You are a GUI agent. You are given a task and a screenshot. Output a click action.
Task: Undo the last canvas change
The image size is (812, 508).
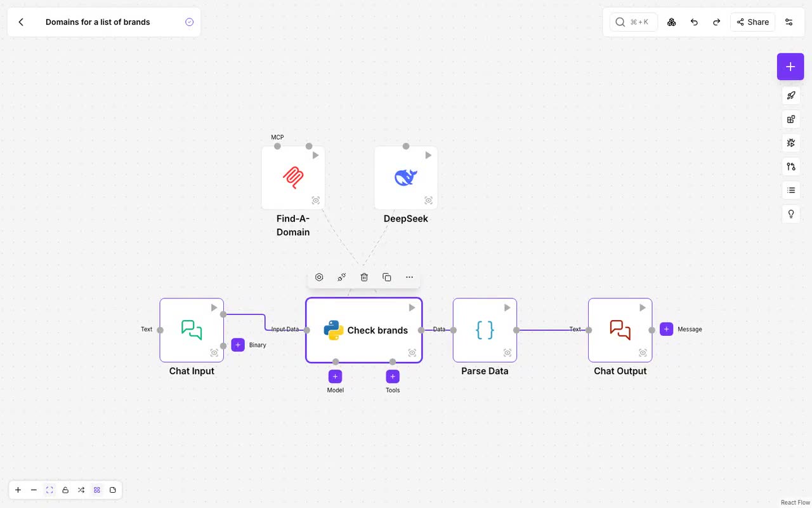coord(694,22)
